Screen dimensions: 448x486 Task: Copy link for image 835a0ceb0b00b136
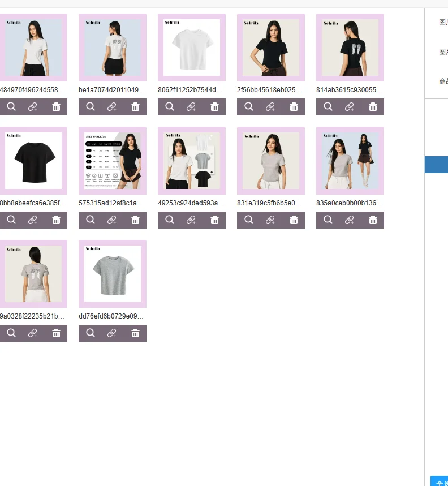(350, 220)
